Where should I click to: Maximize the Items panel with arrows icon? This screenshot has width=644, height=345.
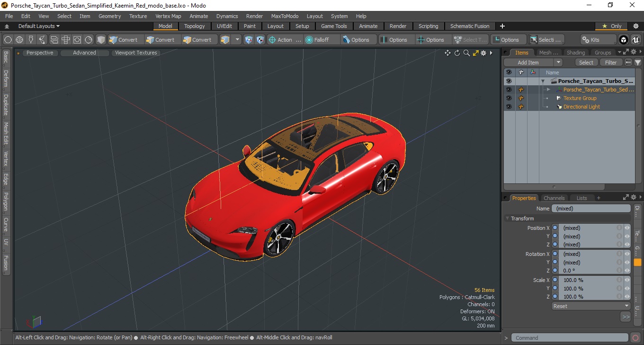(625, 52)
